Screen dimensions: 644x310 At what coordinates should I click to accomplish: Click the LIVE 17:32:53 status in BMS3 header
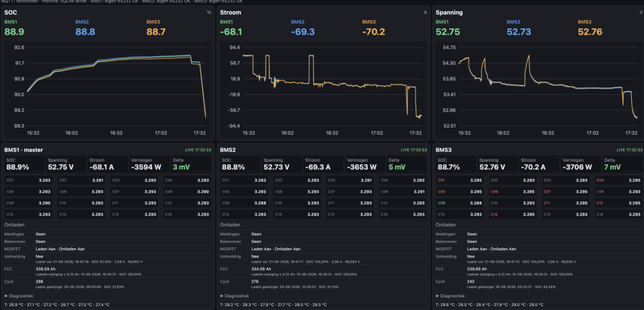tap(630, 150)
